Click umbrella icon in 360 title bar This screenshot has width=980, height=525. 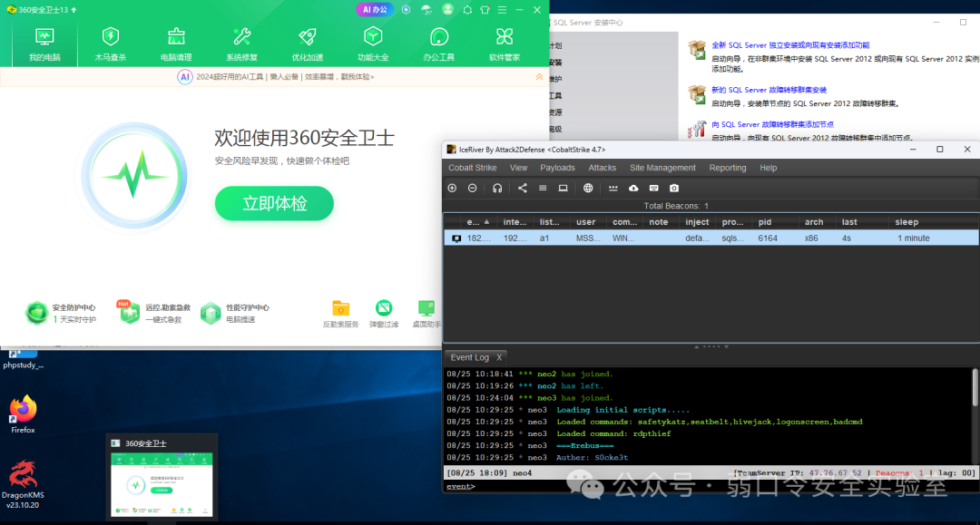[x=426, y=9]
